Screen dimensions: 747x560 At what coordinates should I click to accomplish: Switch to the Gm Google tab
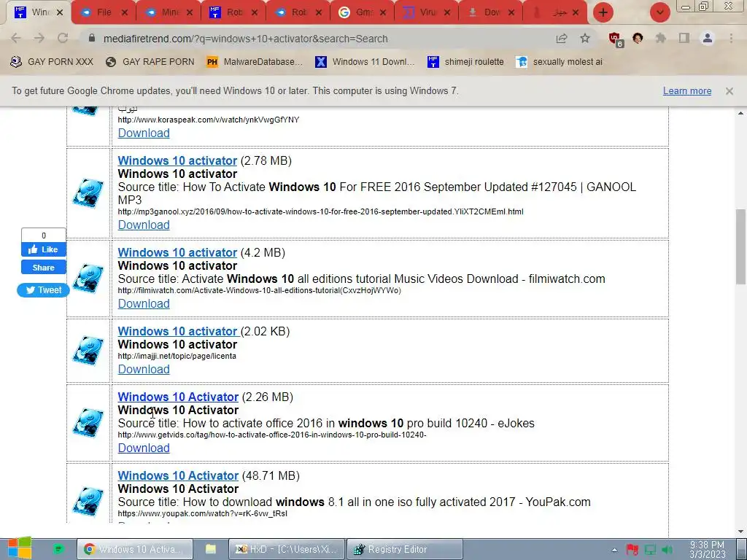tap(363, 12)
